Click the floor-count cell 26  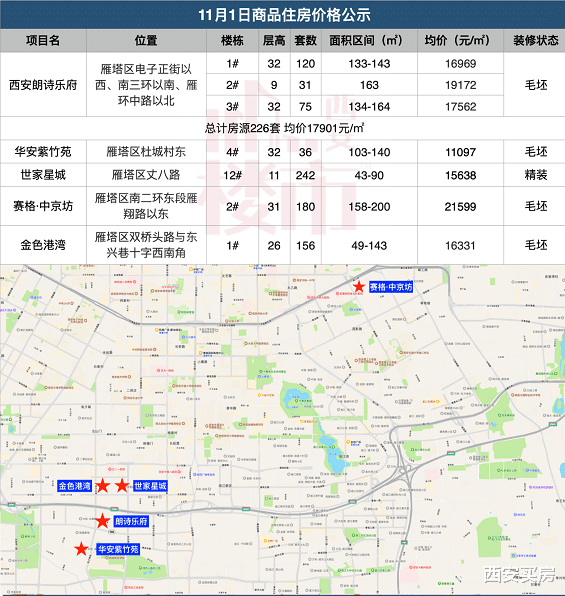(274, 246)
